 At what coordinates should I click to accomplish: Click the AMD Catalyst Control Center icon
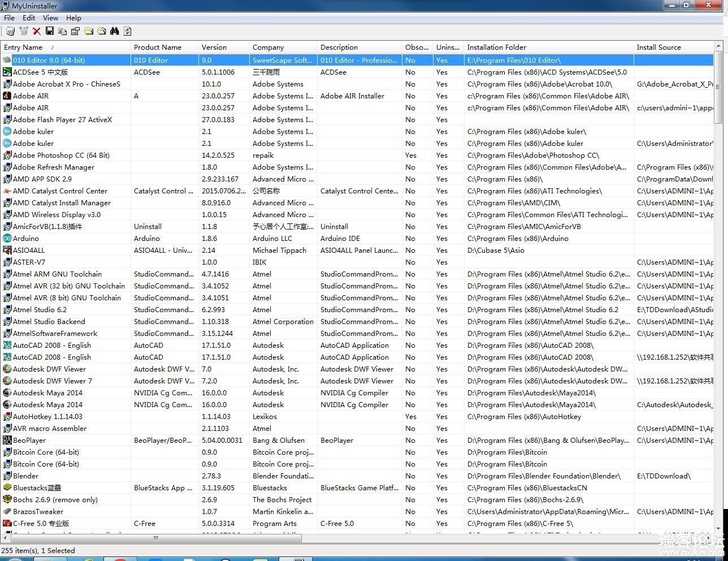7,191
